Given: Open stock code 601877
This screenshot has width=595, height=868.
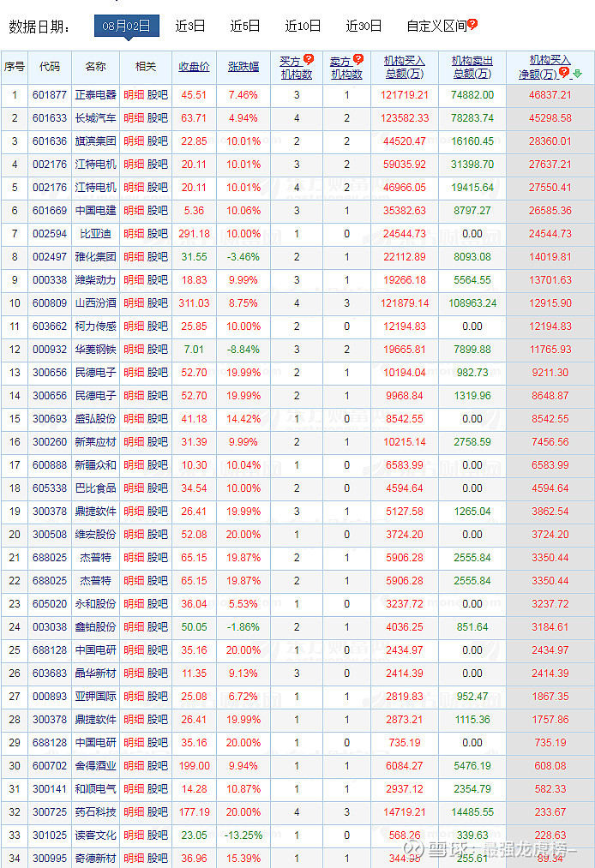Looking at the screenshot, I should point(50,95).
